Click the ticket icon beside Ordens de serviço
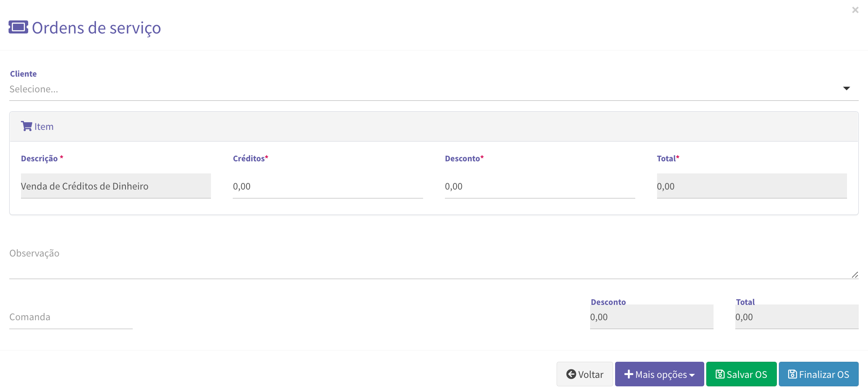Screen dimensions: 868x392 click(18, 27)
